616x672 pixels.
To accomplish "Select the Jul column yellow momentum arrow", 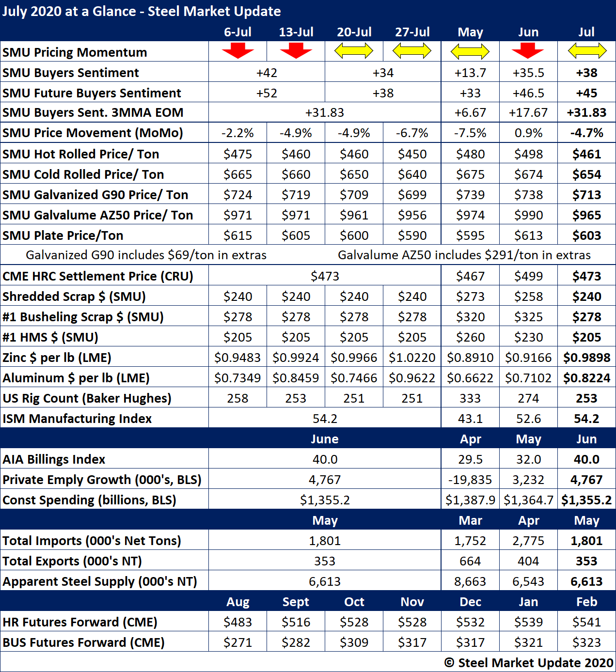I will pyautogui.click(x=586, y=51).
